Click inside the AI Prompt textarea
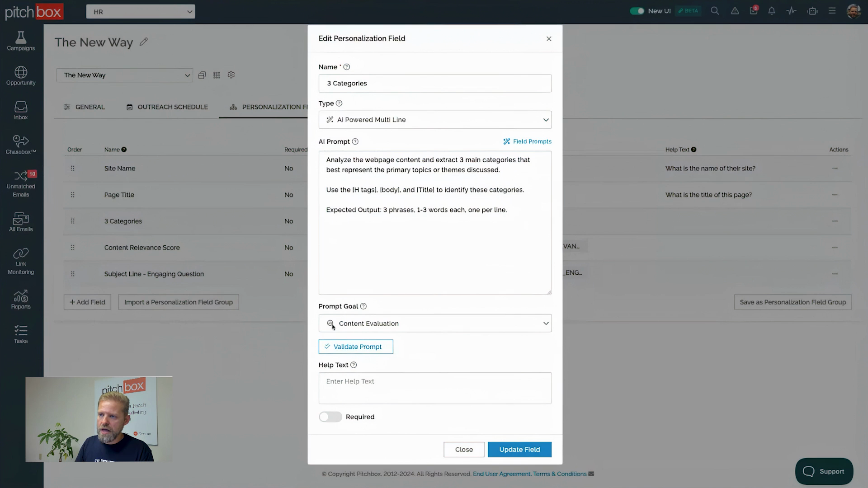Image resolution: width=868 pixels, height=488 pixels. point(435,223)
